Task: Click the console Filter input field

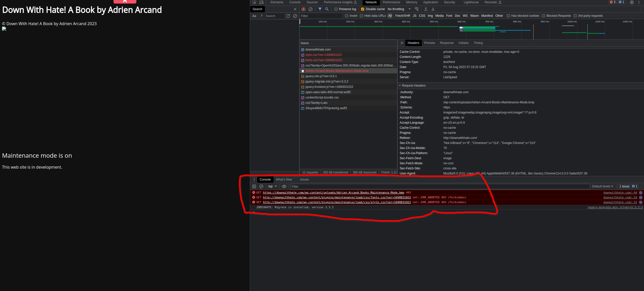Action: click(x=440, y=186)
